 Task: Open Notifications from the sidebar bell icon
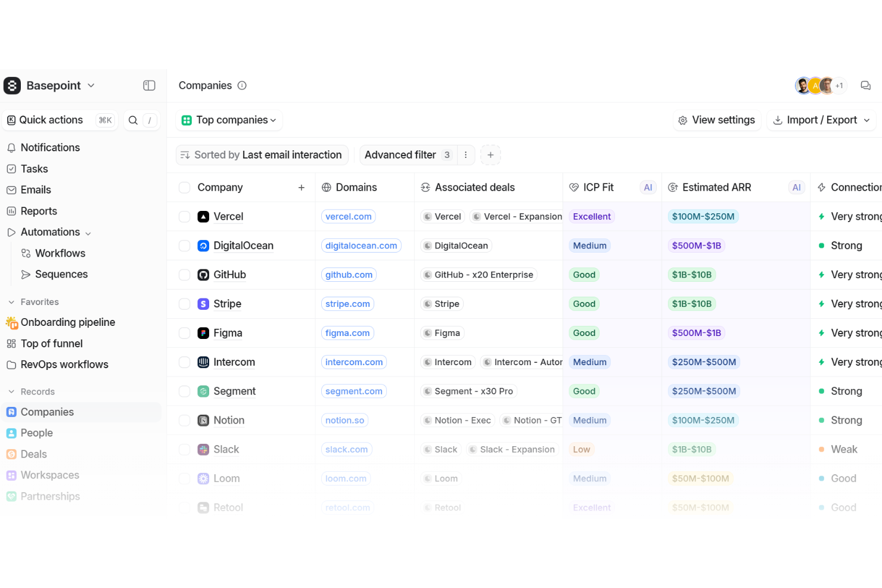[x=12, y=147]
